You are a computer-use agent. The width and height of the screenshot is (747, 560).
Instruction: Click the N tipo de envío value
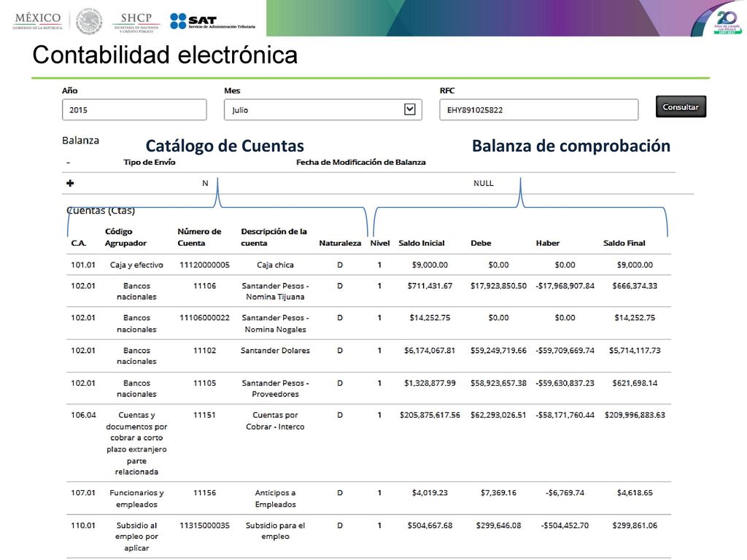tap(205, 183)
